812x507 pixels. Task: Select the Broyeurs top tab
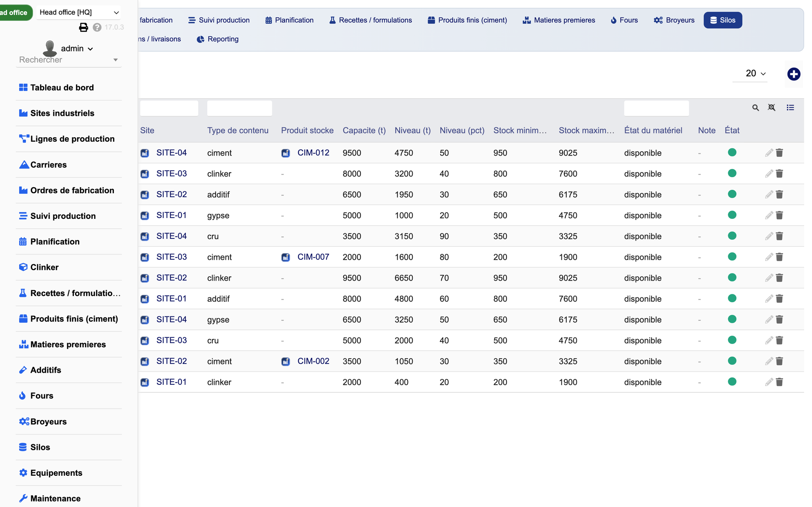click(674, 20)
